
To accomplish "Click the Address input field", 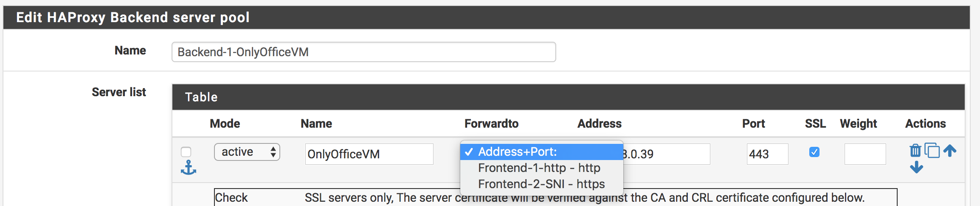I will tap(667, 154).
